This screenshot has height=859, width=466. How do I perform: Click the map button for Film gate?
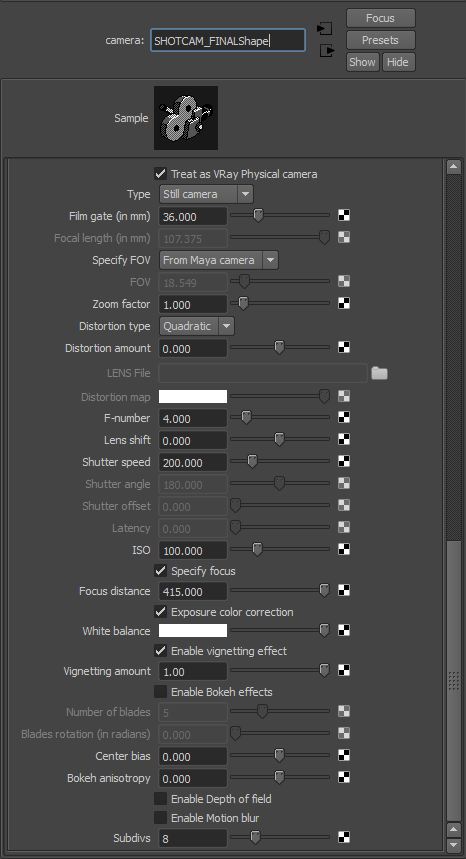point(344,216)
